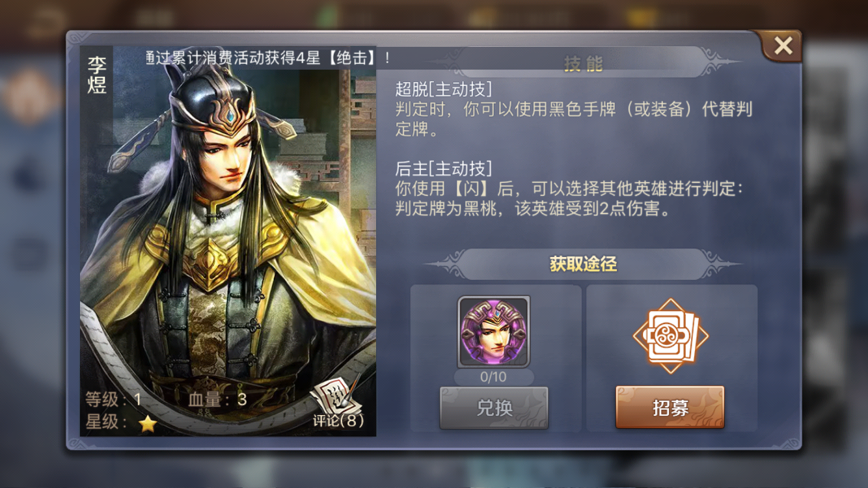Tap the 星级 star level label
Screen dimensions: 868x488
106,422
